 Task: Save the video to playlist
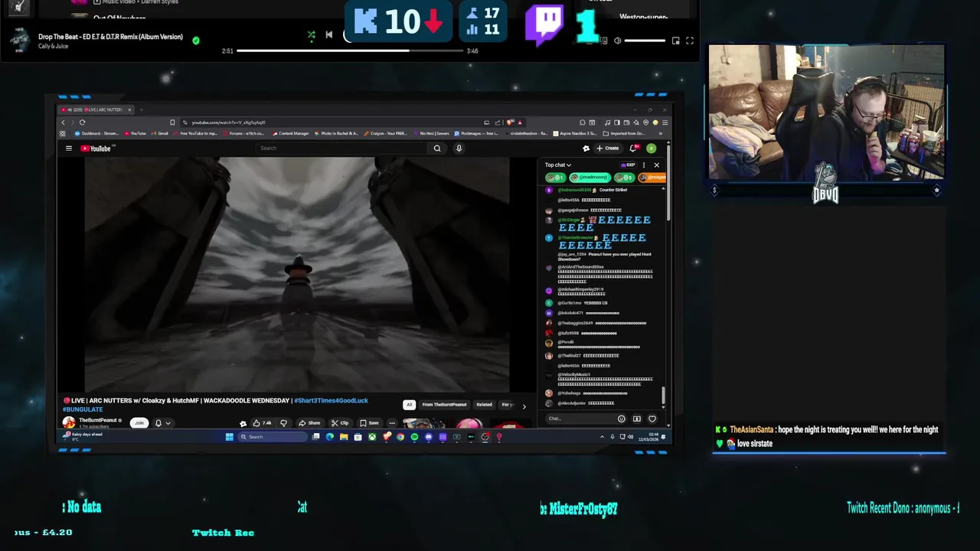pos(369,423)
